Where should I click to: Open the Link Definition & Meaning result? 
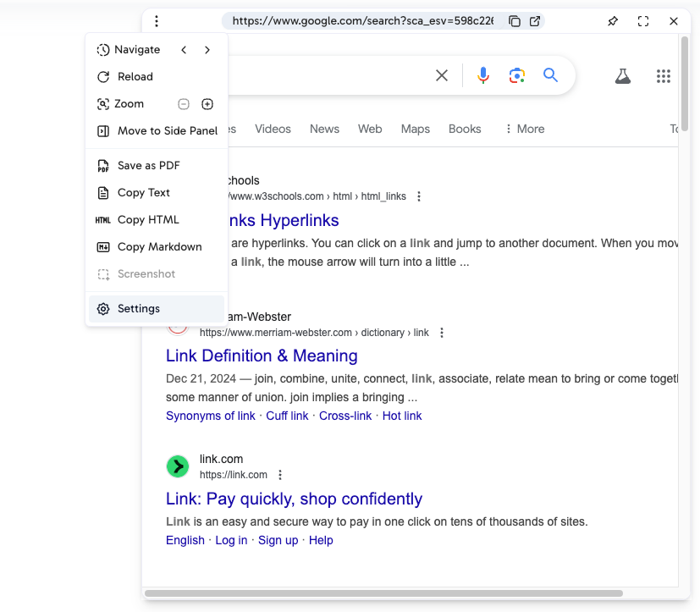pos(262,356)
